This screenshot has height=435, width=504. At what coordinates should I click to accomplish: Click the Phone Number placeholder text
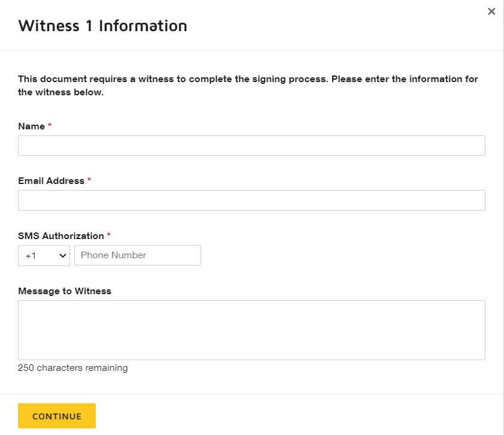pyautogui.click(x=113, y=255)
